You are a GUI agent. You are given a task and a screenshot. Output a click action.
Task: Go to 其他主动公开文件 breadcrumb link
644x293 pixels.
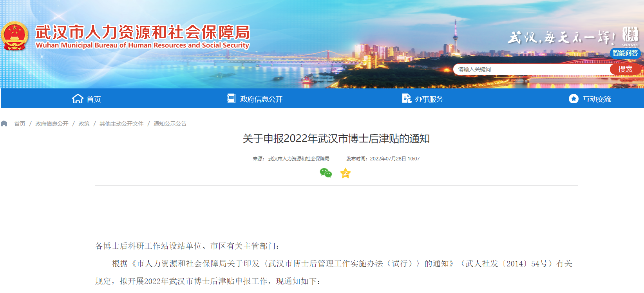point(121,124)
